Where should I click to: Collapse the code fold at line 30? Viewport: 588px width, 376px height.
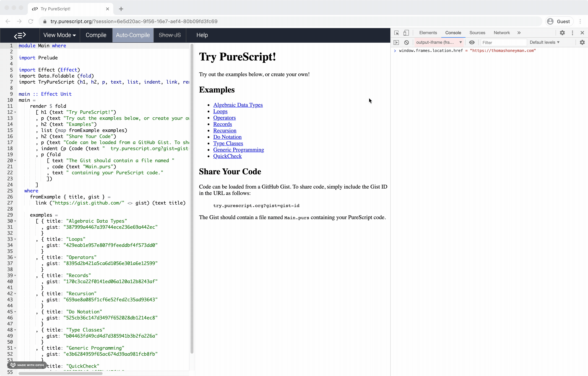click(15, 221)
